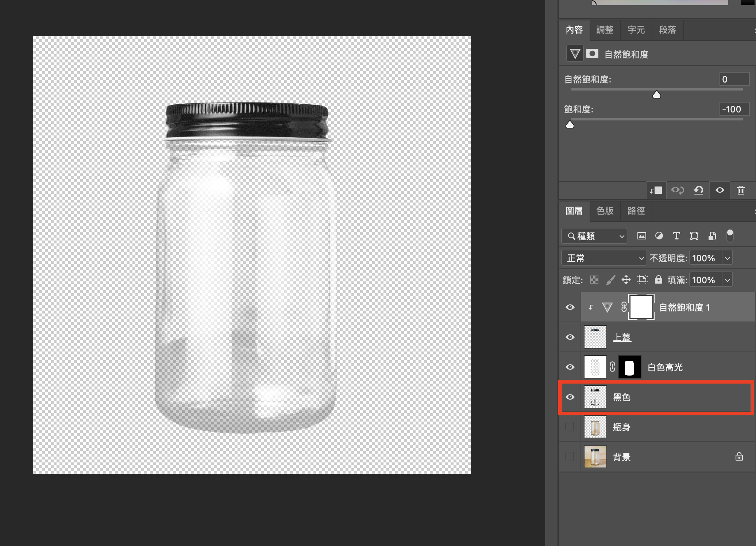The width and height of the screenshot is (756, 546).
Task: Toggle adjustment layer visibility in Properties
Action: pyautogui.click(x=720, y=190)
